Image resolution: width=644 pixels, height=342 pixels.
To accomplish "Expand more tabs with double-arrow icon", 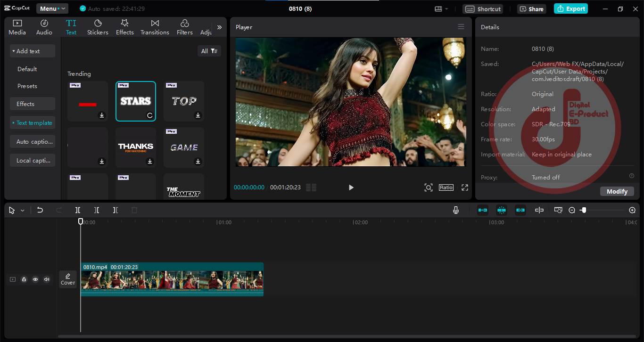I will [x=219, y=27].
